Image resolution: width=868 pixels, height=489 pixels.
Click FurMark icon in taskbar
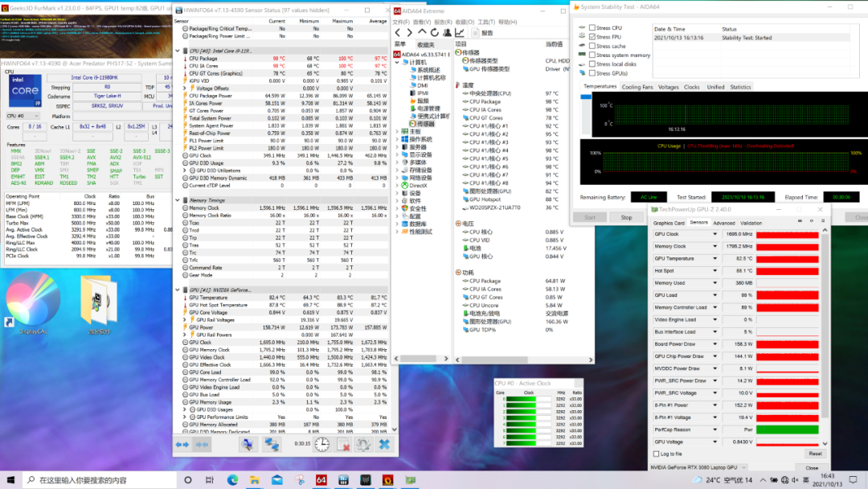[387, 480]
